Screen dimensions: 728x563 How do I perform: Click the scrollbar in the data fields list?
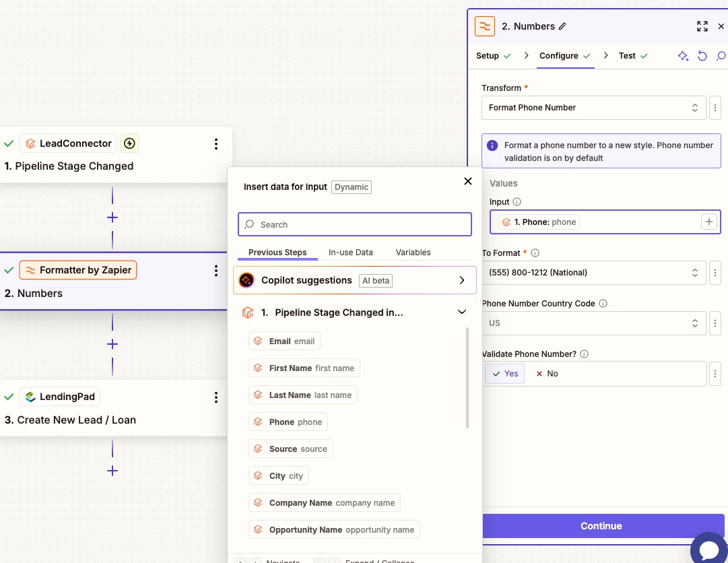click(x=467, y=378)
